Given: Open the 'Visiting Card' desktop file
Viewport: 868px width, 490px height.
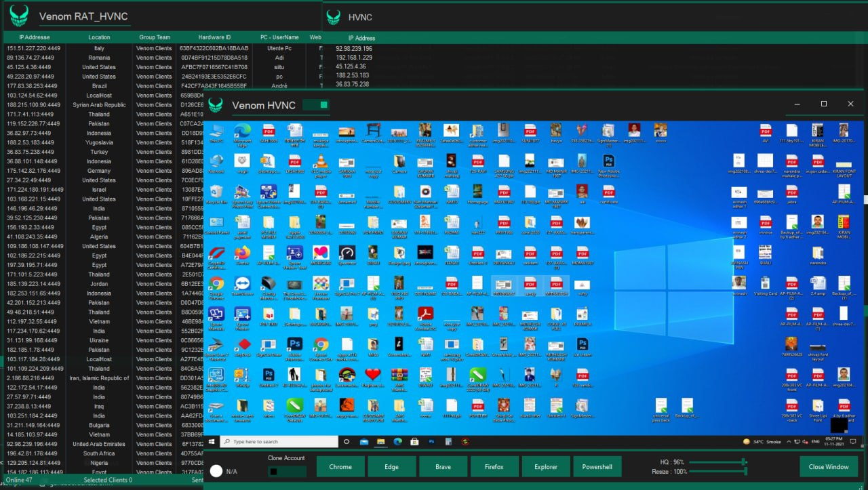Looking at the screenshot, I should click(x=765, y=285).
